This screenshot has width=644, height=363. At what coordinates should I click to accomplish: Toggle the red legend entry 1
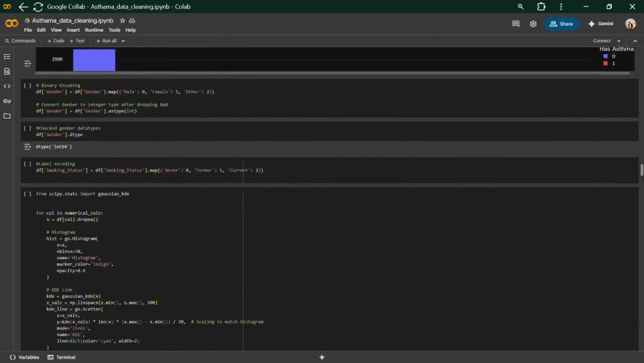click(609, 63)
